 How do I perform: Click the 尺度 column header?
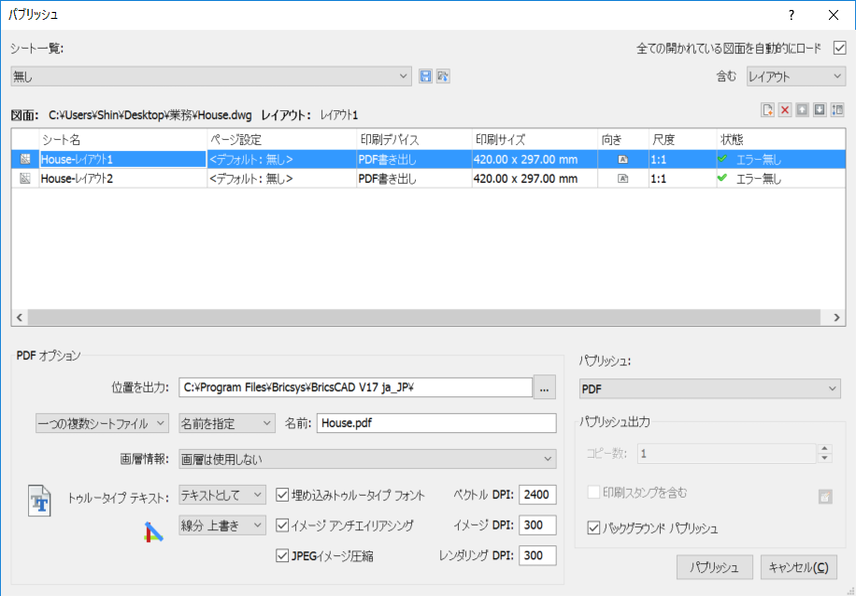pyautogui.click(x=683, y=140)
